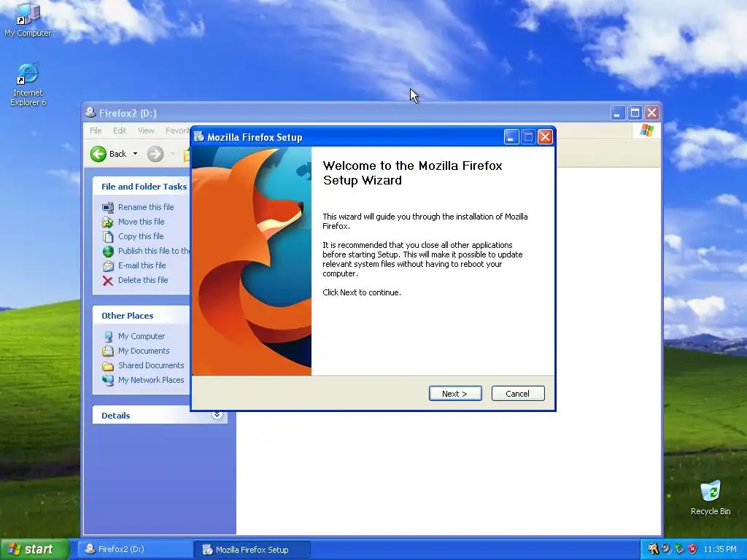The image size is (747, 560).
Task: Click My Computer icon in Other Places
Action: pos(108,336)
